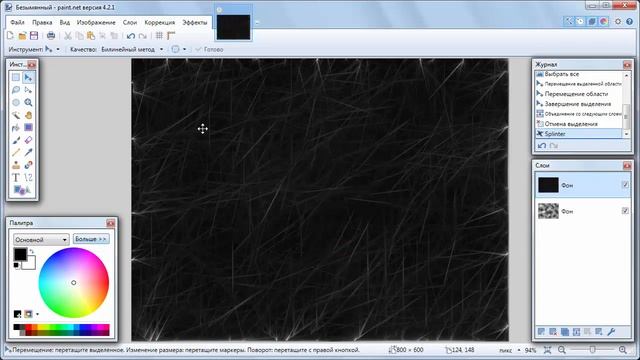The width and height of the screenshot is (640, 360).
Task: Open the Эффекты menu
Action: 195,22
